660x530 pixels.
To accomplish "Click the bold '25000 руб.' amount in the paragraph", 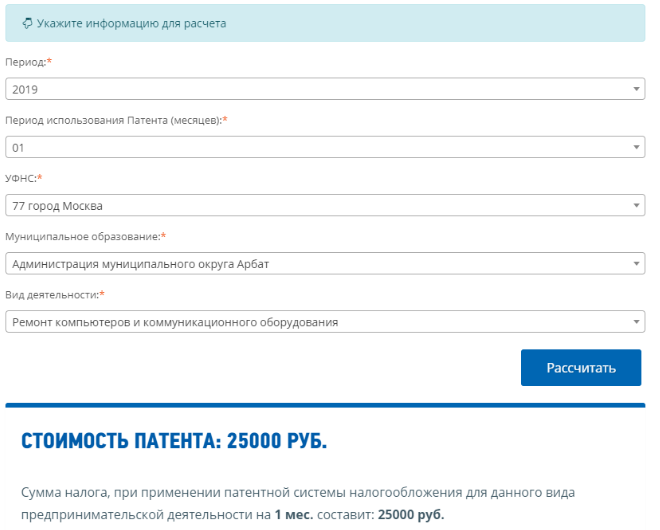I will point(411,514).
